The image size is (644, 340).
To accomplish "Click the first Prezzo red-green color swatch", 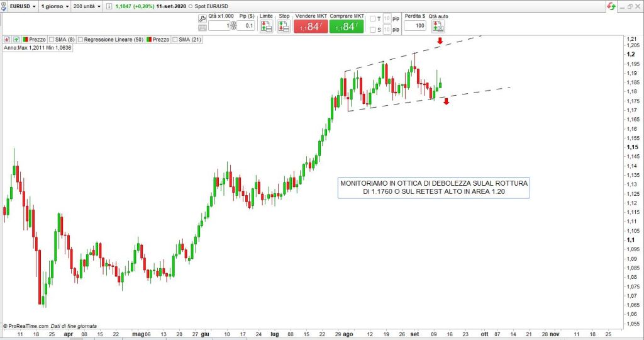I will pyautogui.click(x=26, y=40).
